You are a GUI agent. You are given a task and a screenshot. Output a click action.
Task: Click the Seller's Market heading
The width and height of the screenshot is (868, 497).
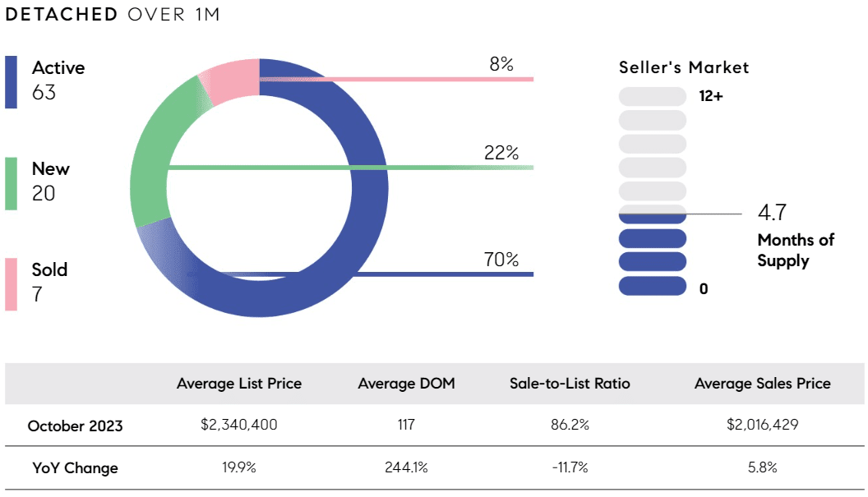[684, 67]
